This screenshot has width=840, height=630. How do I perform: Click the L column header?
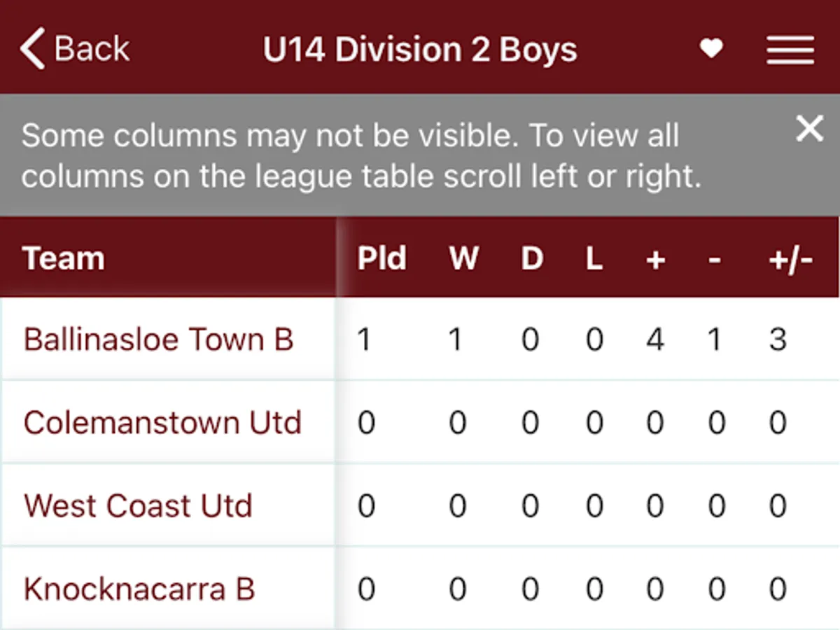tap(594, 258)
